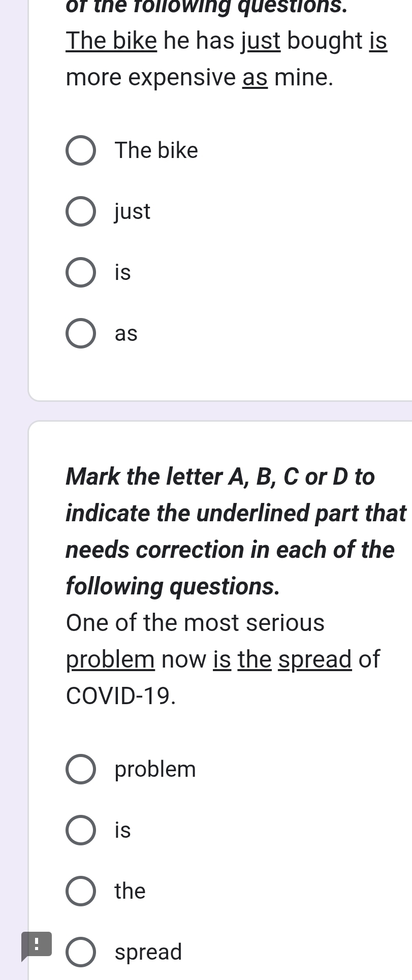Click underlined "as" before the word "mine"
Screen dimensions: 412x980
point(255,78)
